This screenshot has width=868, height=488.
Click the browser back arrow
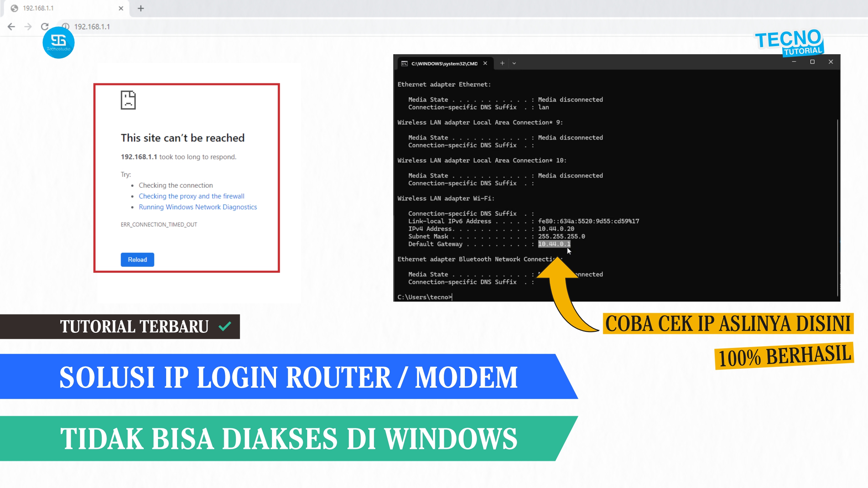11,26
